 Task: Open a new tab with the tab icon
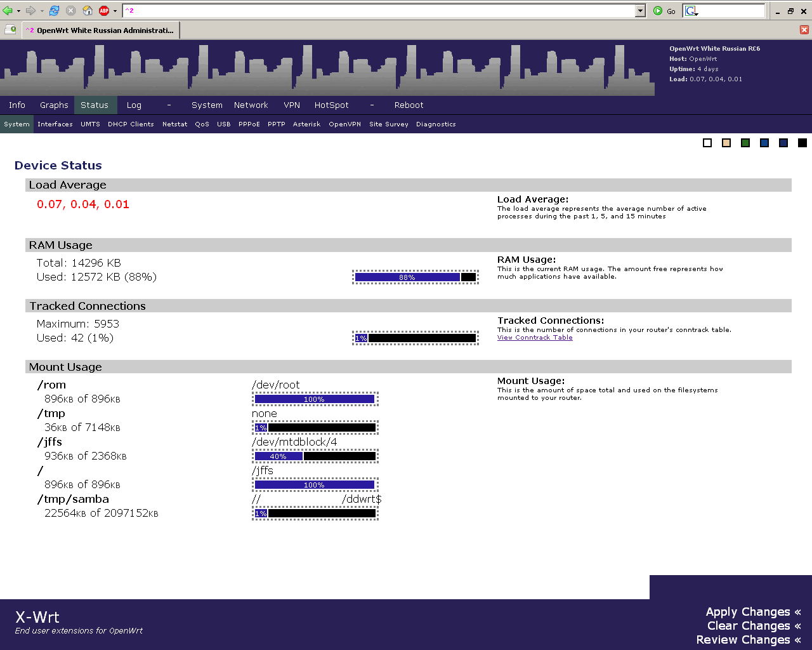[x=10, y=29]
